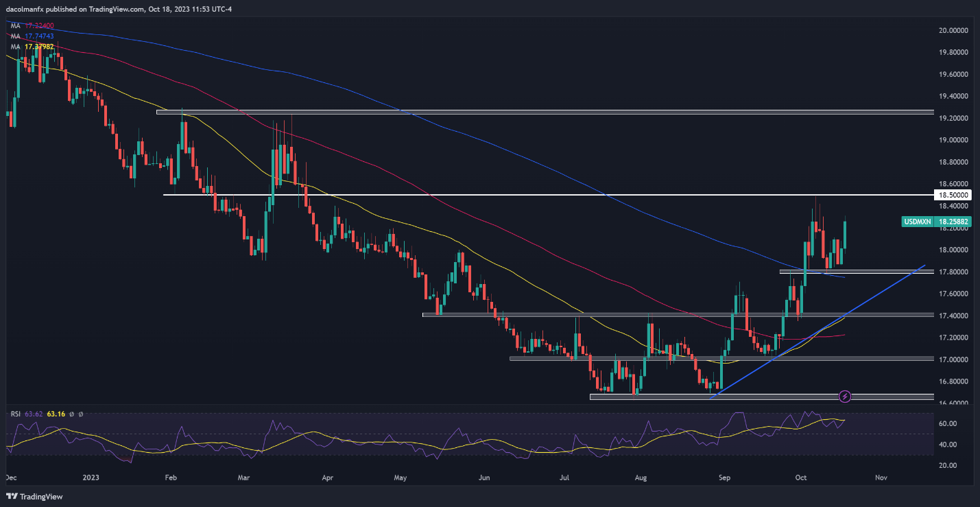
Task: Click the 17.20000 price axis label
Action: [x=955, y=338]
